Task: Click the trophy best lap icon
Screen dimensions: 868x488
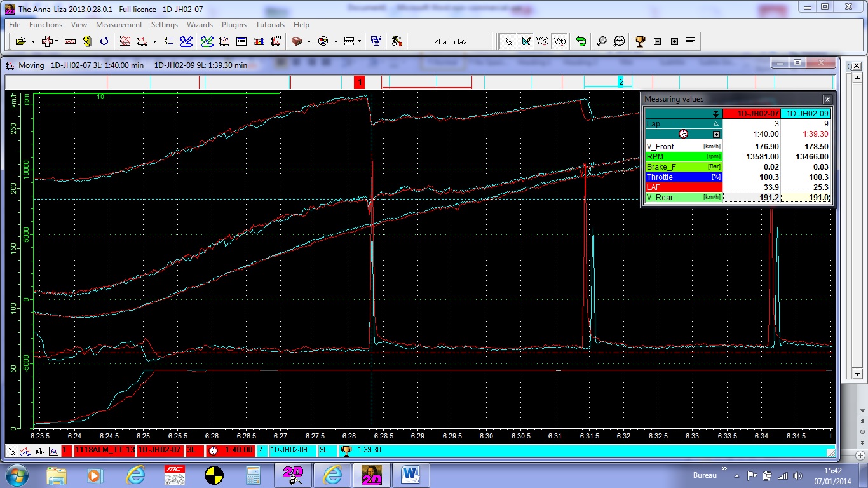Action: (640, 41)
